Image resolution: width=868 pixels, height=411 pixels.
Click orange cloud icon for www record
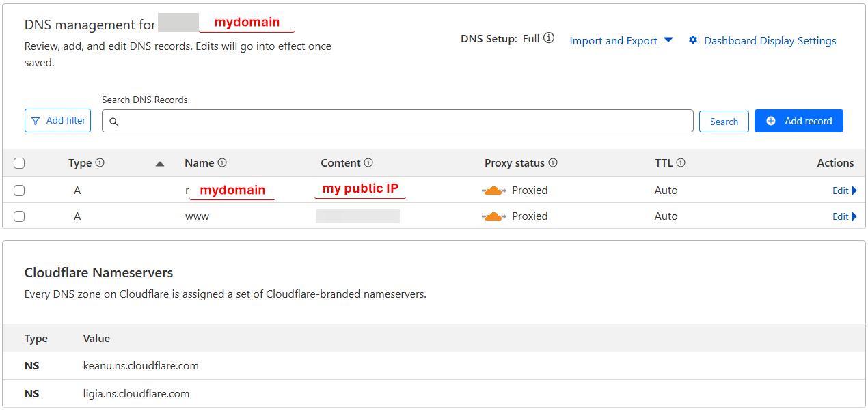click(493, 216)
